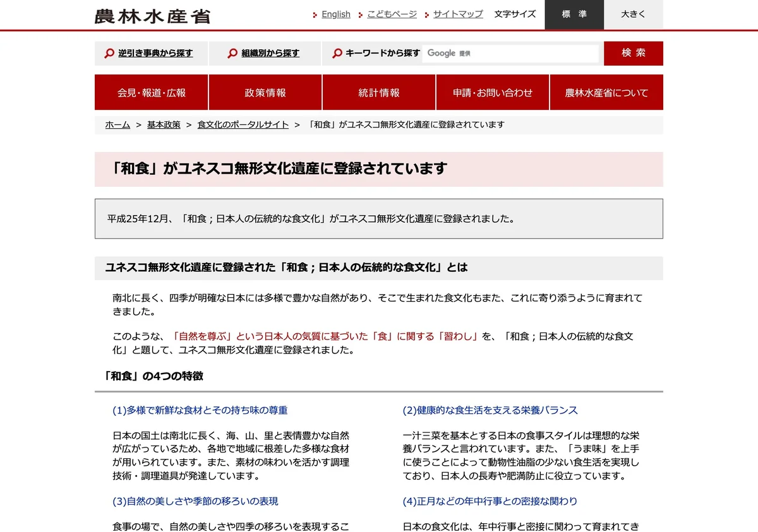
Task: Click magnifier icon beside キーワードから探す
Action: pyautogui.click(x=337, y=54)
